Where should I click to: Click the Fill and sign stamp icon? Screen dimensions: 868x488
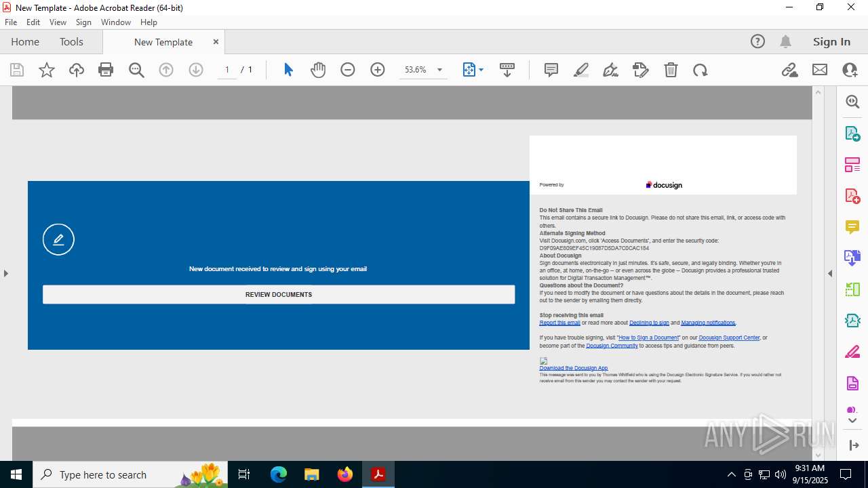[x=640, y=70]
